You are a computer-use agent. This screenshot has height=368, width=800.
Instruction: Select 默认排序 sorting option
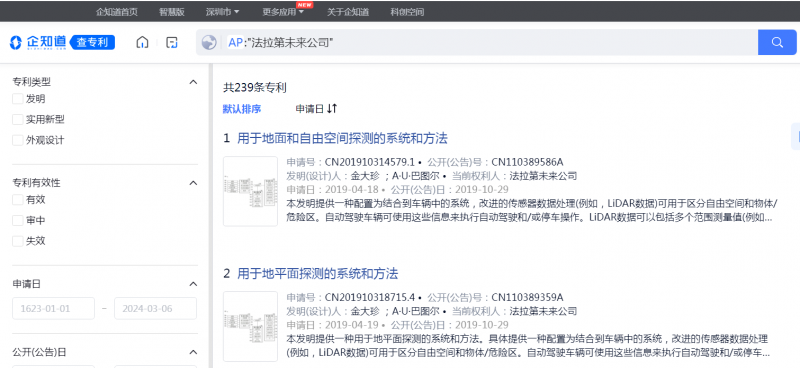(x=242, y=109)
